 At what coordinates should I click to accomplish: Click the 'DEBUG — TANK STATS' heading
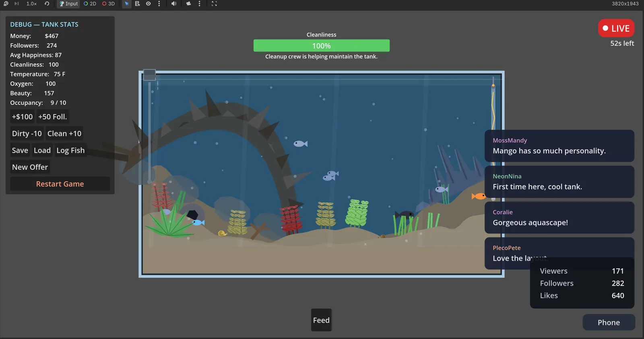point(44,25)
